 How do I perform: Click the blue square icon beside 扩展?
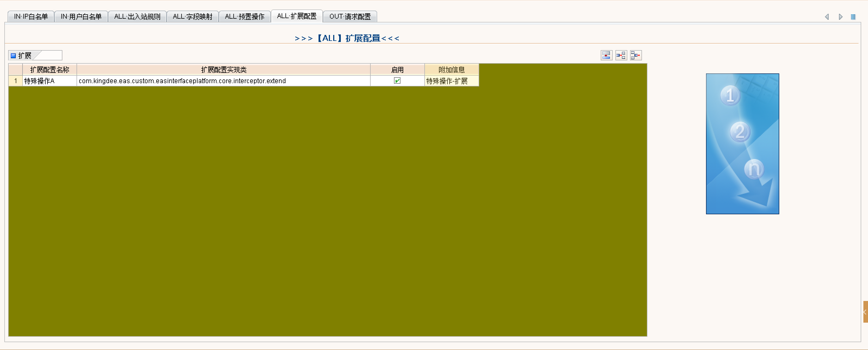[14, 56]
